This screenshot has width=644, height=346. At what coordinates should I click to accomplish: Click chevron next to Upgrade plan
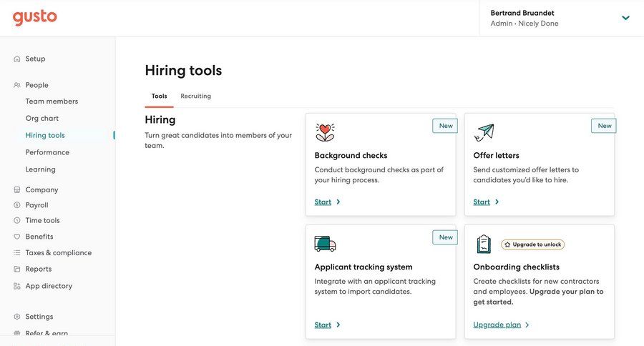pos(527,325)
